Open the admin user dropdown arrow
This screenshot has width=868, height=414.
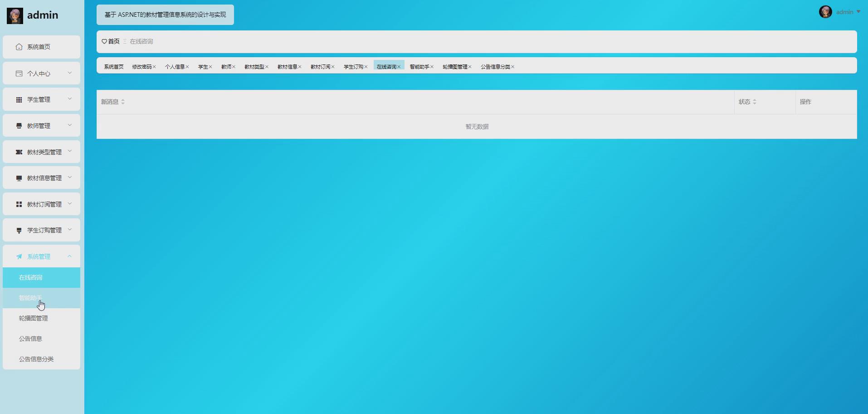coord(858,12)
